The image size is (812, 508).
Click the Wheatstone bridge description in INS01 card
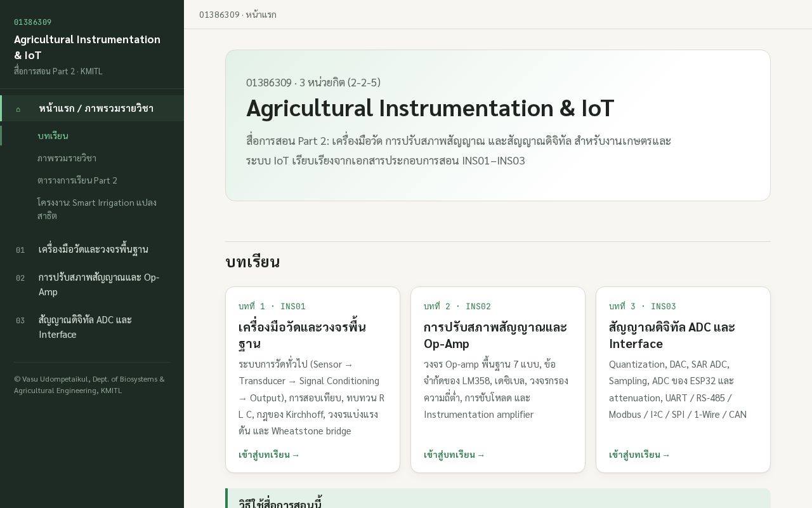coord(311,398)
